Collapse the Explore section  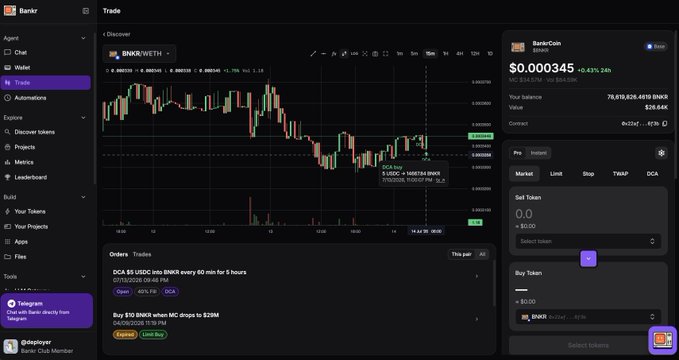coord(84,117)
